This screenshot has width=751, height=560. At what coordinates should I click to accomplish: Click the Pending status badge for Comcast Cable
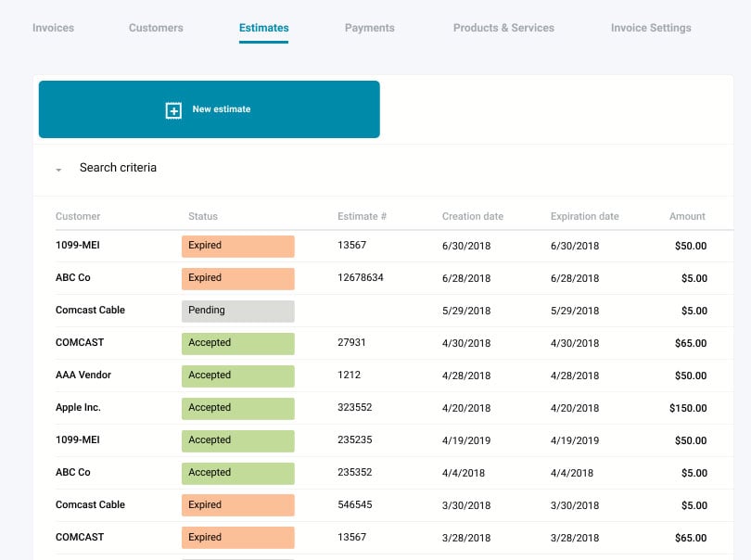pos(237,311)
